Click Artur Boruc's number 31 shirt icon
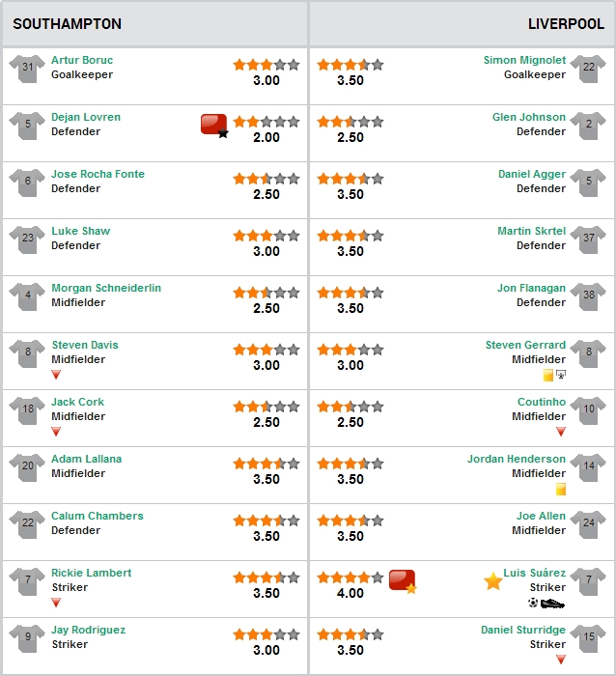The height and width of the screenshot is (676, 616). (x=27, y=69)
